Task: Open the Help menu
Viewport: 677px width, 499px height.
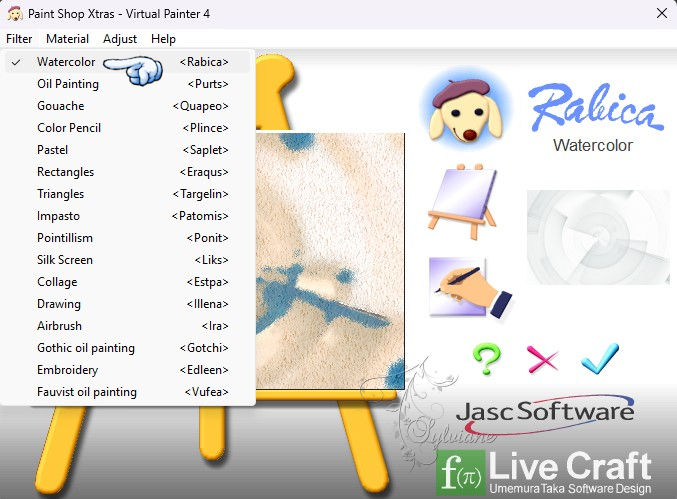Action: [x=163, y=39]
